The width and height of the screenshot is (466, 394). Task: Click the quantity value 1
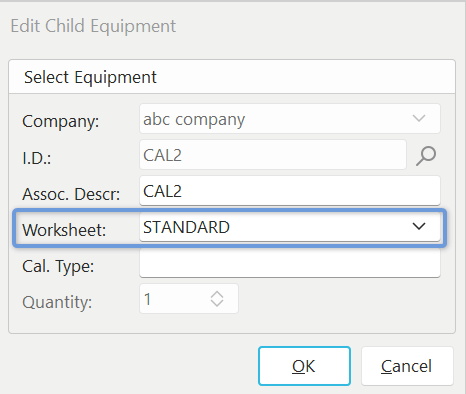[148, 299]
